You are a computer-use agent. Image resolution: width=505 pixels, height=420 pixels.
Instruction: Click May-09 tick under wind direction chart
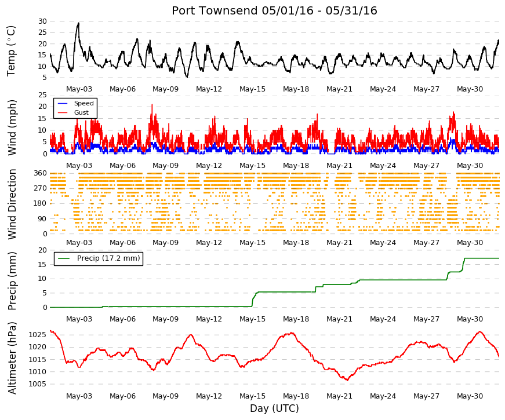pyautogui.click(x=165, y=243)
